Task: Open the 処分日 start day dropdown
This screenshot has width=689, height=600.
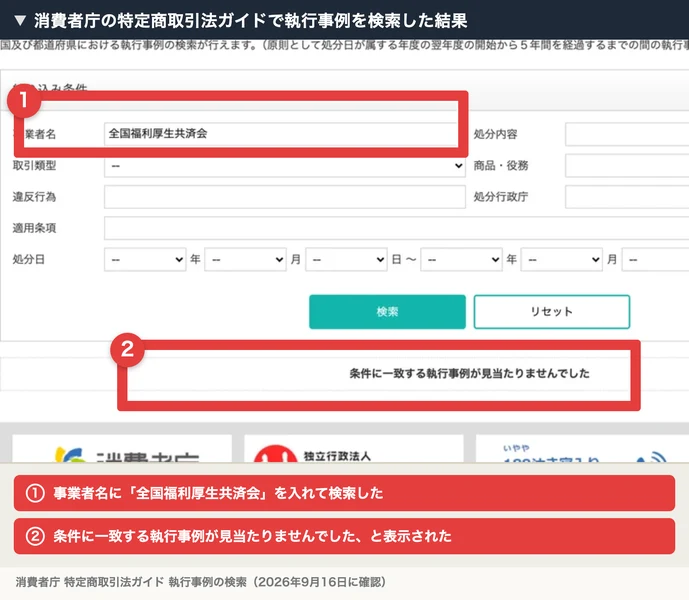Action: pos(346,259)
